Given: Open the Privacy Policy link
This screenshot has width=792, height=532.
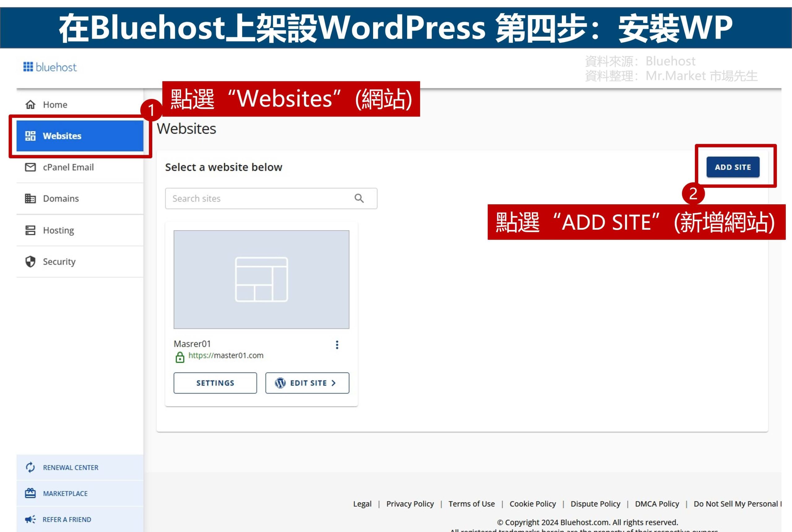Looking at the screenshot, I should pos(410,504).
